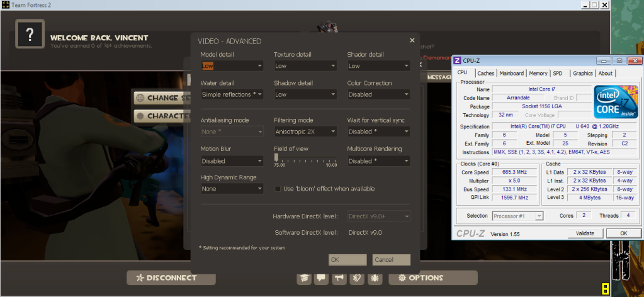Open the CPU-Z Processor selection dropdown
The height and width of the screenshot is (297, 644).
[517, 216]
